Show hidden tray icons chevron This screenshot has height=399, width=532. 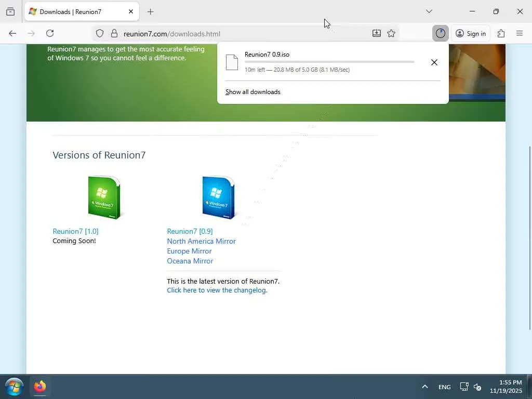tap(425, 387)
